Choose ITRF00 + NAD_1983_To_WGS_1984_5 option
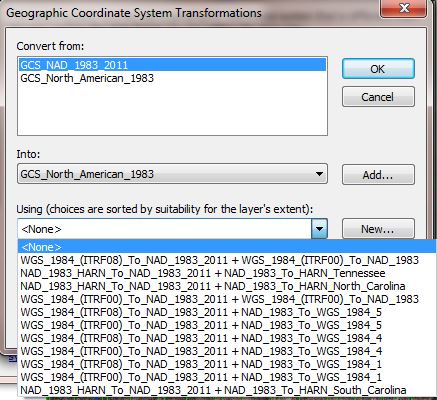 (x=227, y=325)
